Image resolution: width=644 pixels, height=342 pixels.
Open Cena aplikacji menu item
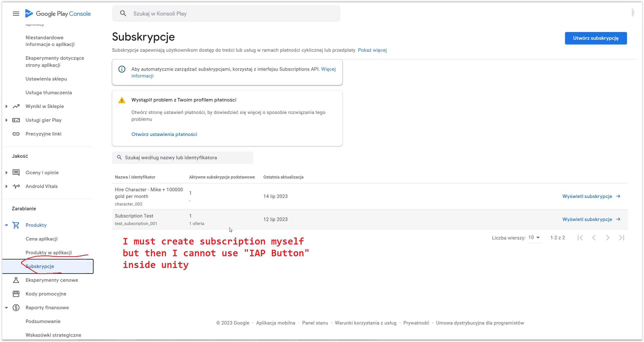(x=42, y=238)
